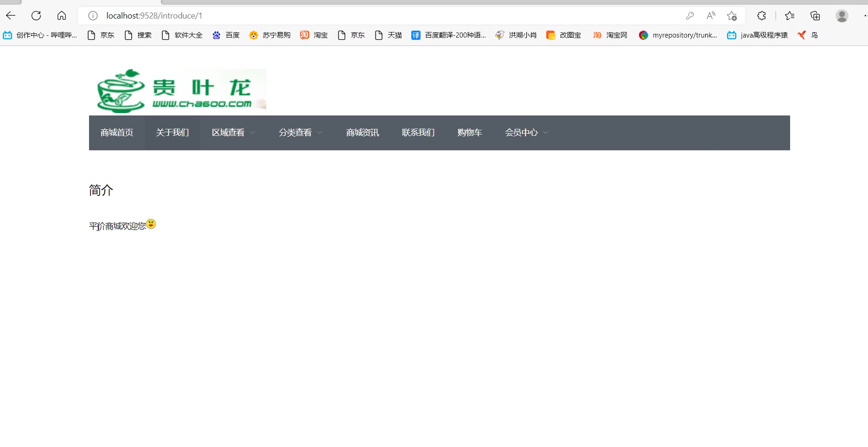Viewport: 868px width, 447px height.
Task: Go to 商城首页 nav item
Action: click(117, 133)
